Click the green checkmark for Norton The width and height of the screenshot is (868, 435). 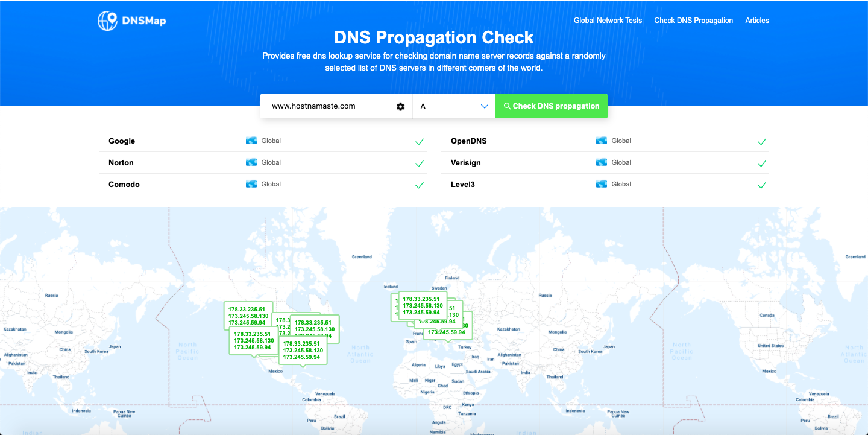pyautogui.click(x=420, y=164)
